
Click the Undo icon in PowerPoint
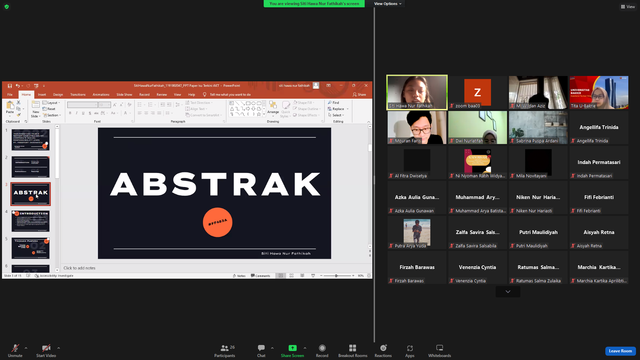click(18, 86)
